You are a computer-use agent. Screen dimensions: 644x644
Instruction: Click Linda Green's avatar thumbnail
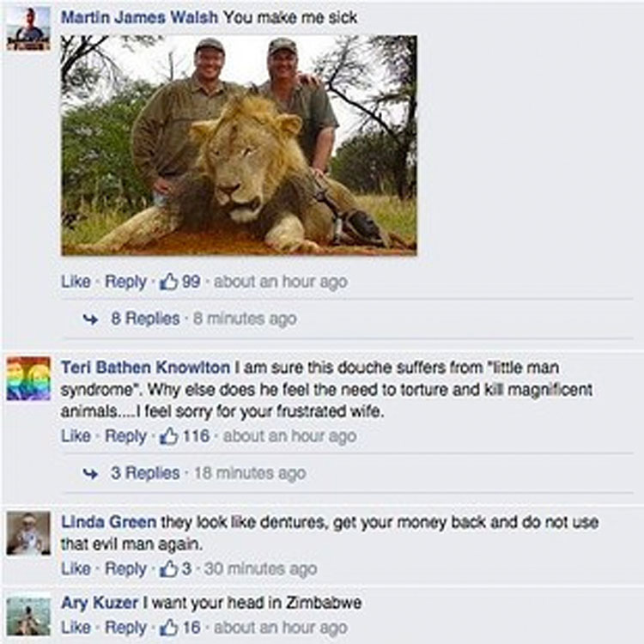(x=28, y=533)
